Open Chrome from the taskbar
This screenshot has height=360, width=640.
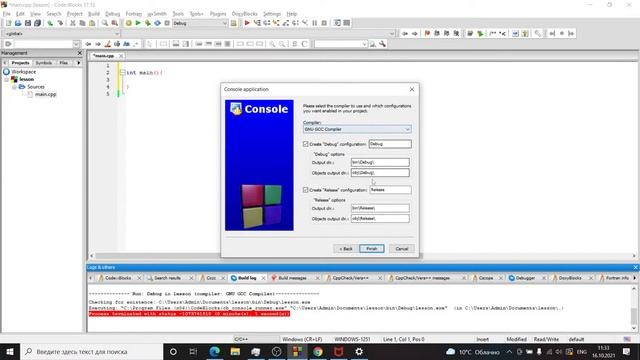click(318, 351)
